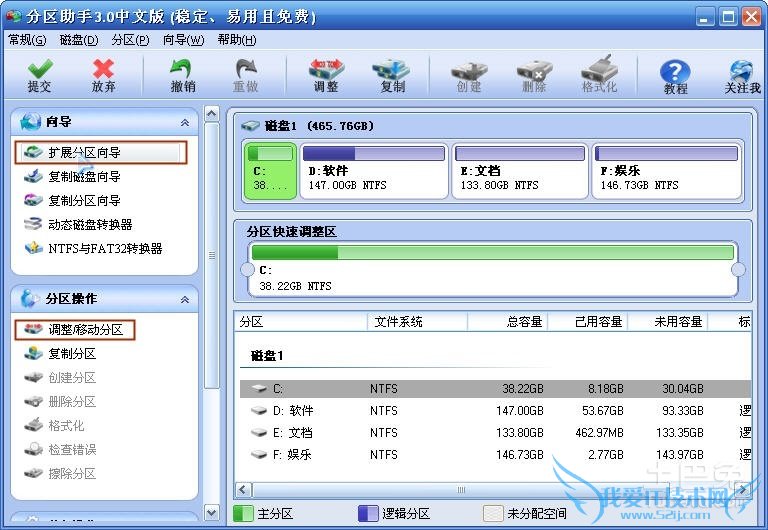Select the E: 文档 row in partition list

[x=495, y=433]
